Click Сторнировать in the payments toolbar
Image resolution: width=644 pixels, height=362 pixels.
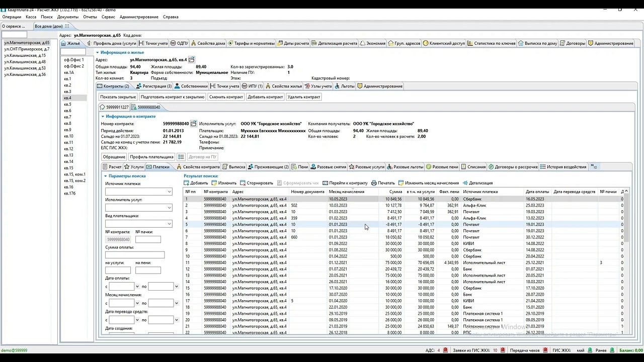pos(257,183)
